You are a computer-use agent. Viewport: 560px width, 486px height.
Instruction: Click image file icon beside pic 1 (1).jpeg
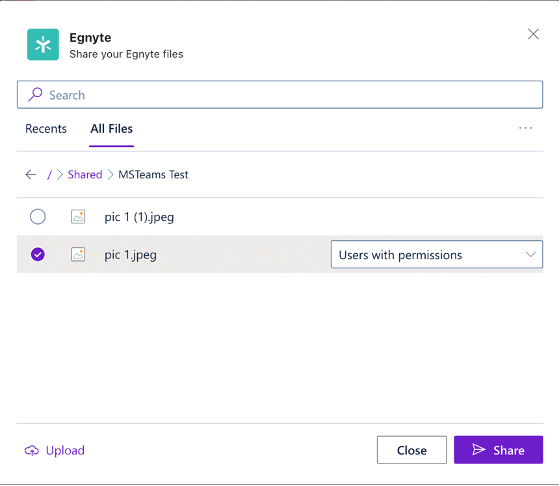(78, 217)
